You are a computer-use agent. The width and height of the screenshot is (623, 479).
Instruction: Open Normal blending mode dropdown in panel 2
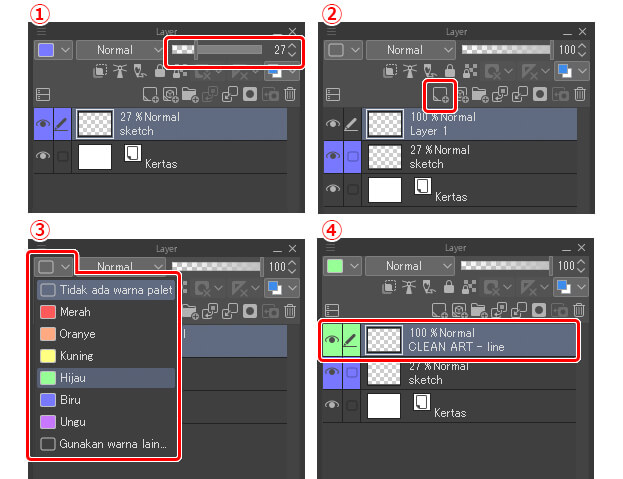click(410, 50)
